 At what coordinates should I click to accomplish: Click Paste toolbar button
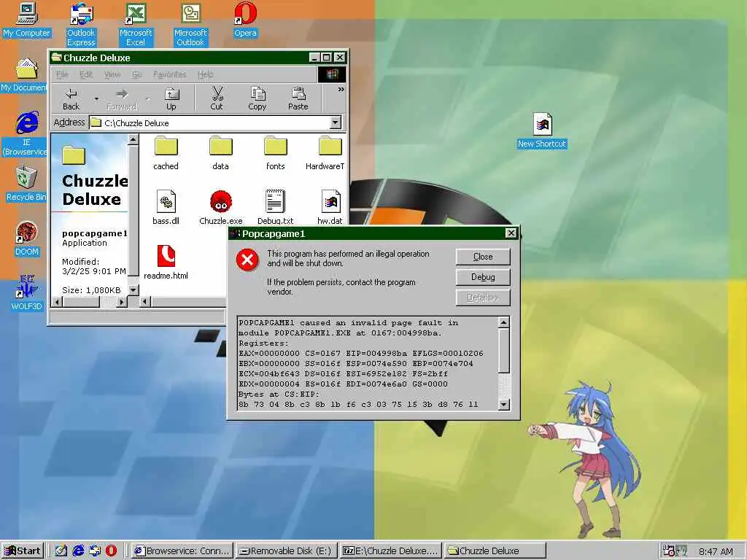(298, 99)
